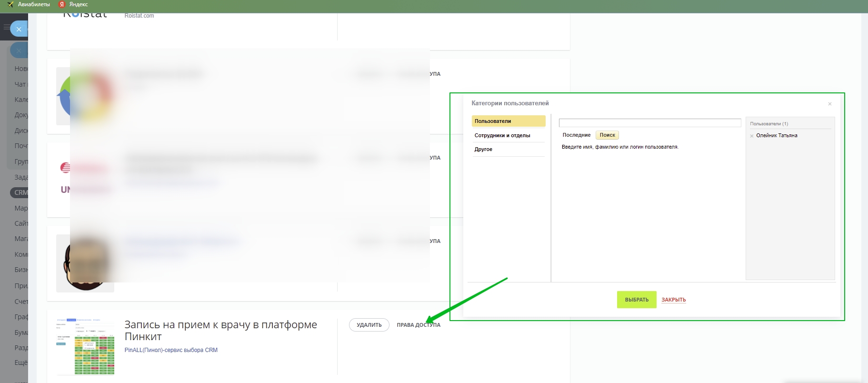Click the Яндекс bookmark icon
868x383 pixels.
click(61, 4)
